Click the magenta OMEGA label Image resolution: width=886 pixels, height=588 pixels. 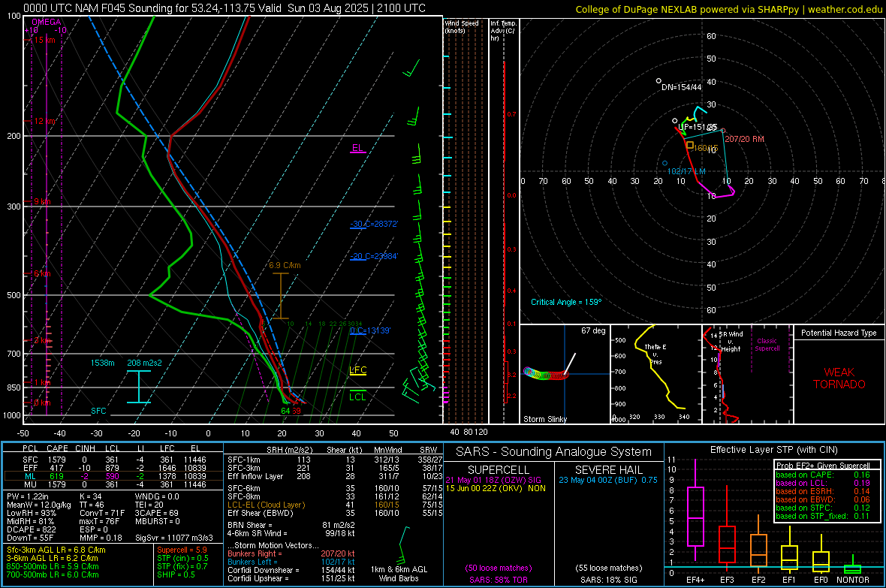click(x=47, y=22)
